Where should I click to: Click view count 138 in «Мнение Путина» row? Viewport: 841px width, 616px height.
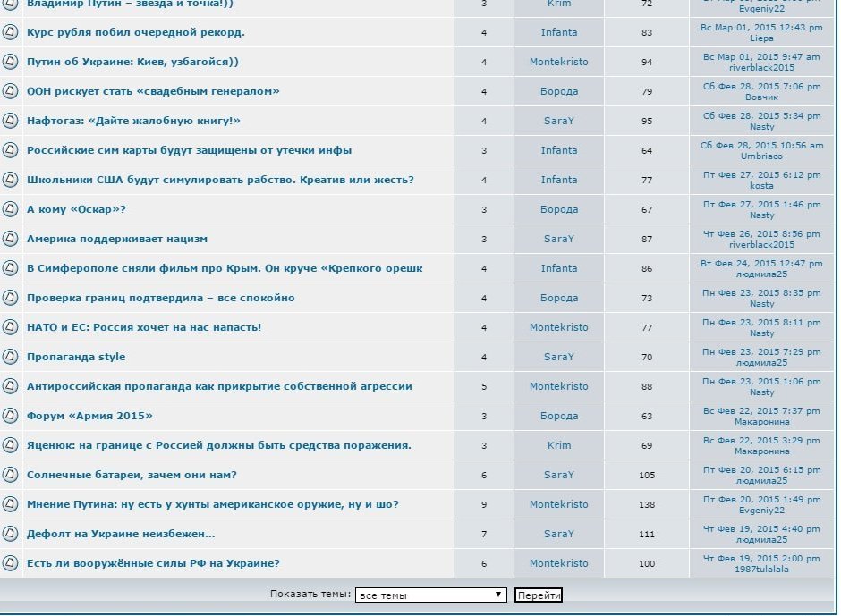647,504
